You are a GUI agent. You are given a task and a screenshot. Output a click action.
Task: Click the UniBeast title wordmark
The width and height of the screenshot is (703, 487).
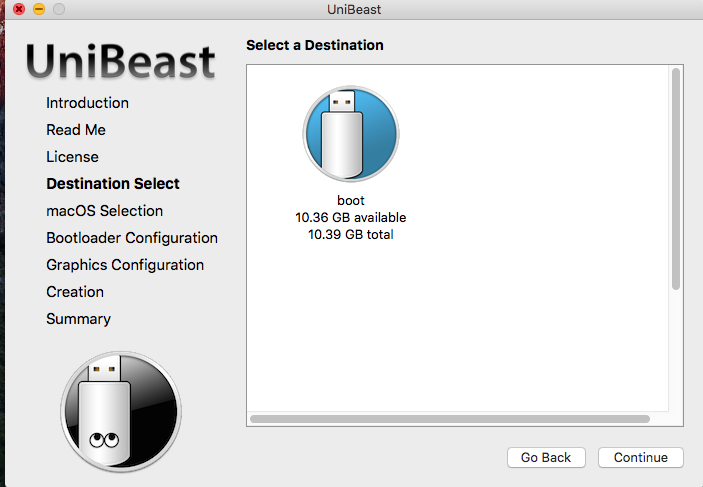pyautogui.click(x=121, y=61)
